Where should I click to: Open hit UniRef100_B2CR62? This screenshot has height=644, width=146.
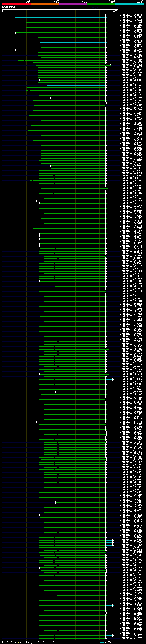point(131,85)
